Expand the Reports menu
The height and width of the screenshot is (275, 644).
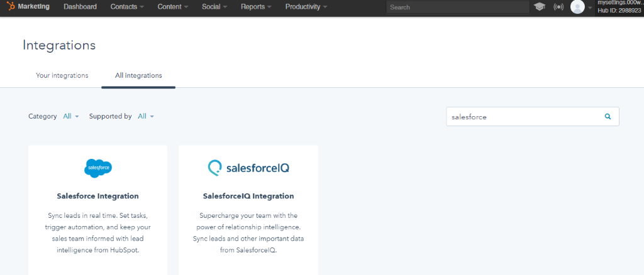tap(257, 7)
